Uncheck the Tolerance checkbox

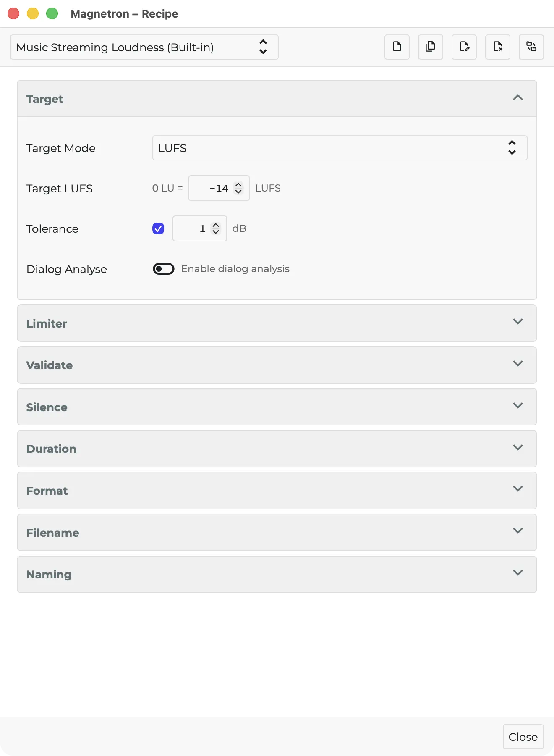(x=158, y=228)
